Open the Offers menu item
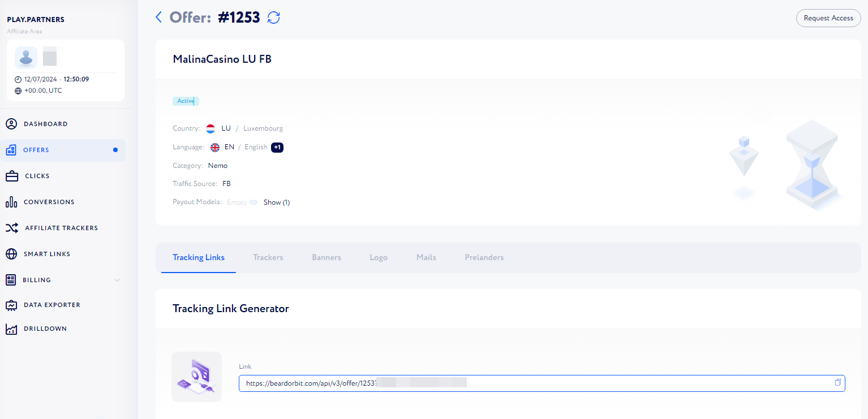868x419 pixels. 63,150
